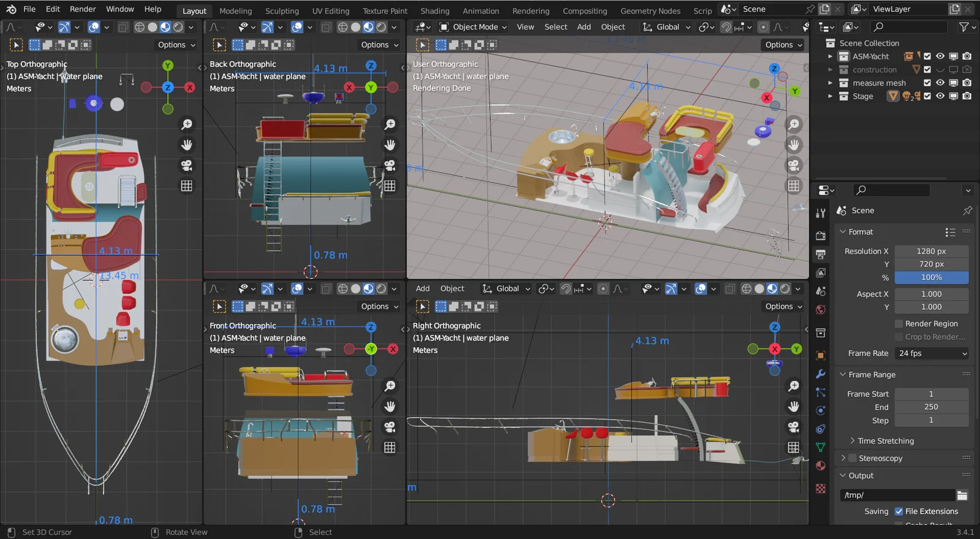980x539 pixels.
Task: Open the Render menu
Action: 83,9
